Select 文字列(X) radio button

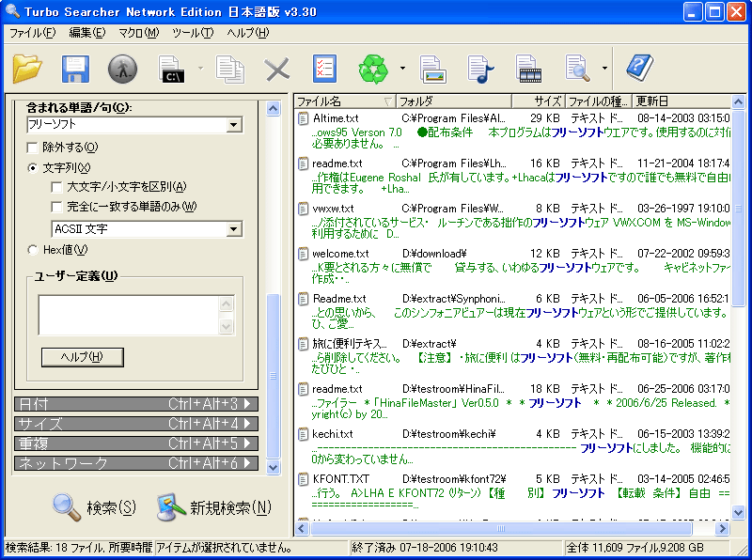(x=33, y=168)
